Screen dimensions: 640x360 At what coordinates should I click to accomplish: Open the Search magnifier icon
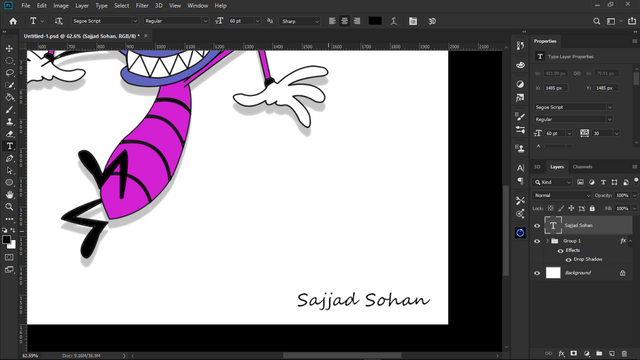tap(596, 21)
